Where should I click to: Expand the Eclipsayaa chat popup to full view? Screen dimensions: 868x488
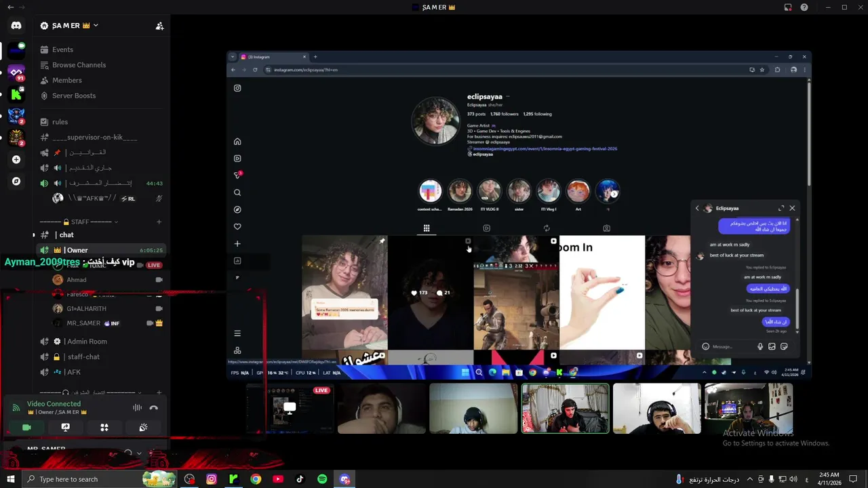point(781,208)
